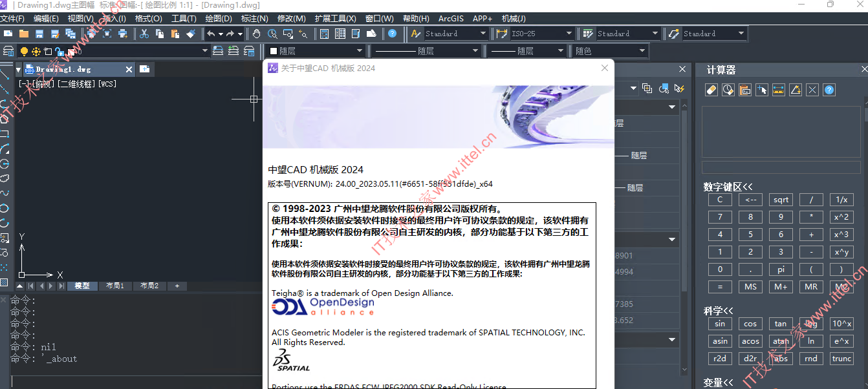868x389 pixels.
Task: Click the calculator C button
Action: (x=720, y=200)
